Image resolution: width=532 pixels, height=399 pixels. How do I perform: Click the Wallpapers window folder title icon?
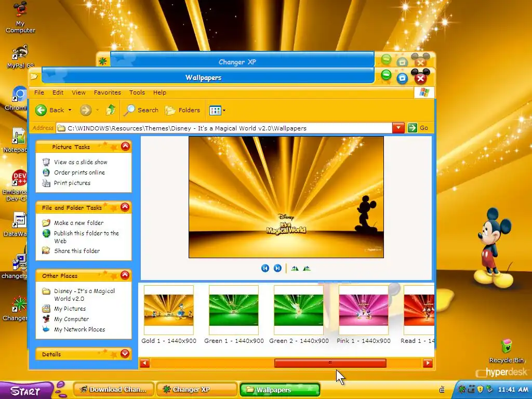34,76
